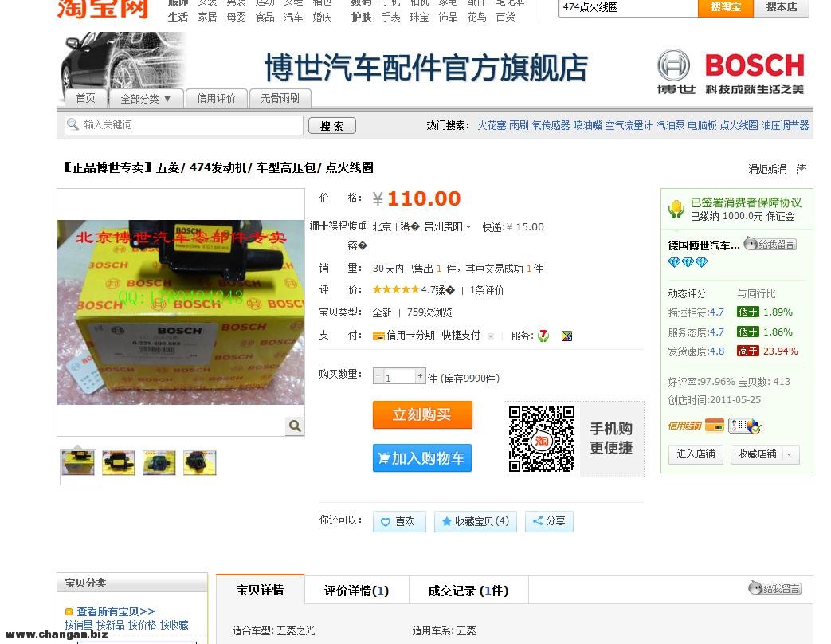Screen dimensions: 831x644
Task: Click the 分享 share button
Action: pyautogui.click(x=549, y=521)
